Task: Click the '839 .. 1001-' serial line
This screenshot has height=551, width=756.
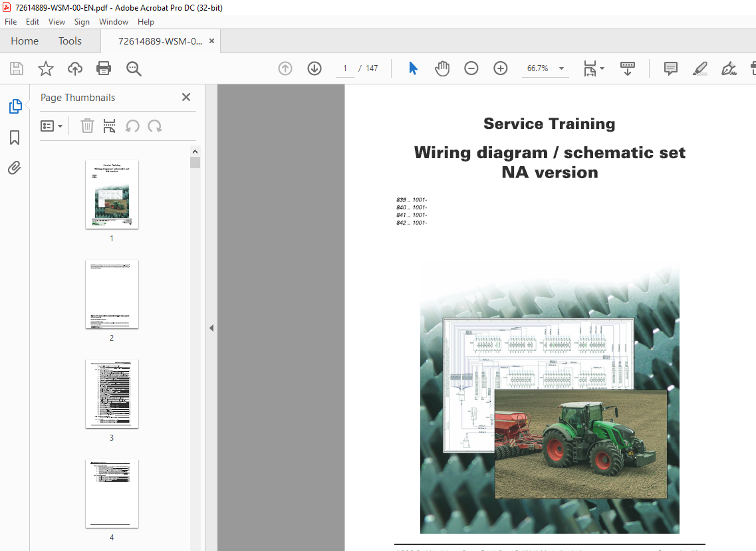Action: coord(412,199)
